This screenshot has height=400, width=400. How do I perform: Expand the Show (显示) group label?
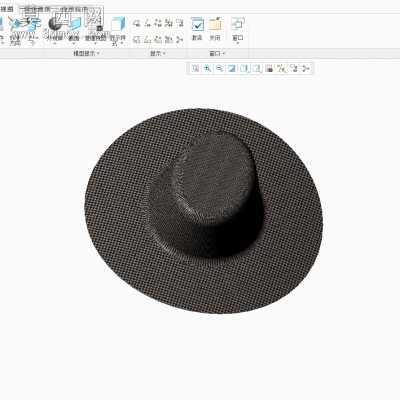tap(158, 53)
